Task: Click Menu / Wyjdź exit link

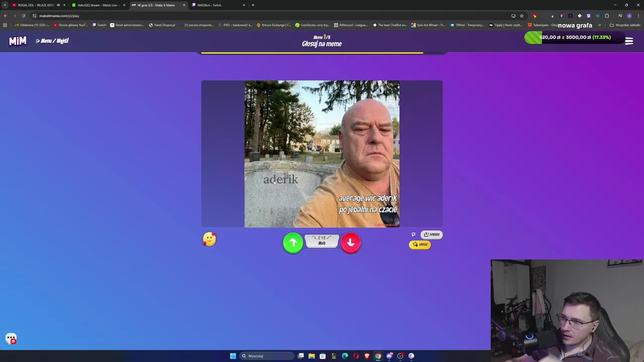Action: (52, 41)
